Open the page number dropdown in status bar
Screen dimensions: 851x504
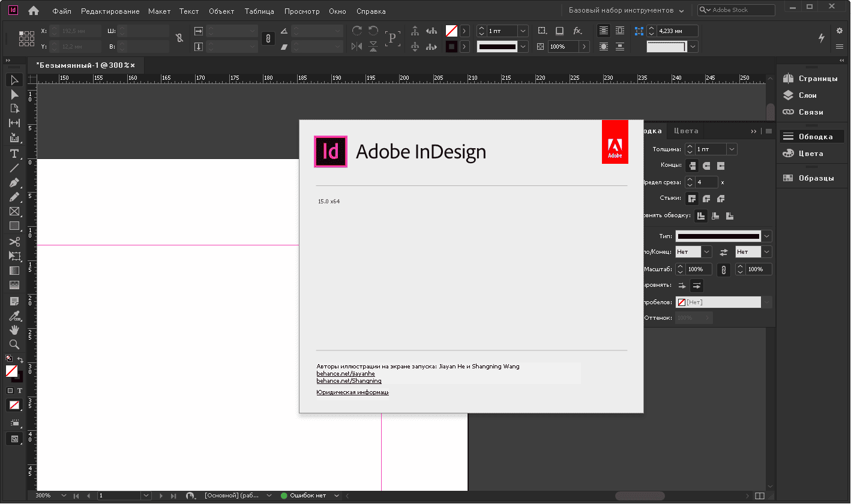click(145, 496)
